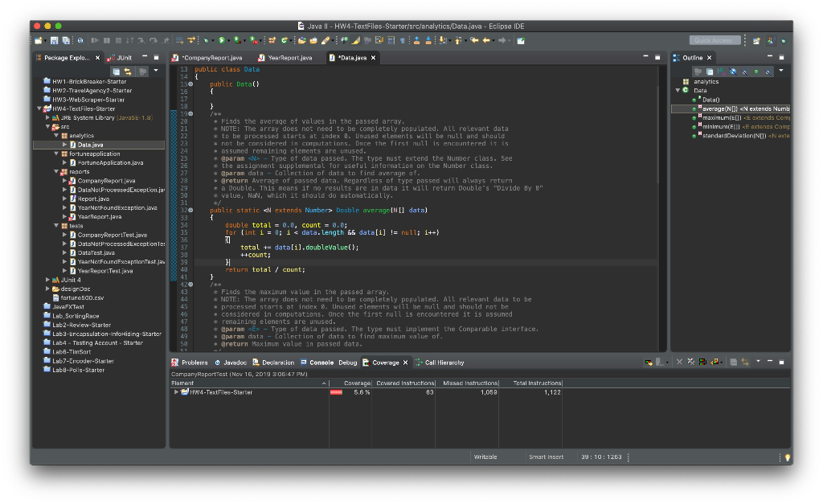Run the Coverage launch from the toolbar
The width and height of the screenshot is (823, 504).
pyautogui.click(x=237, y=39)
